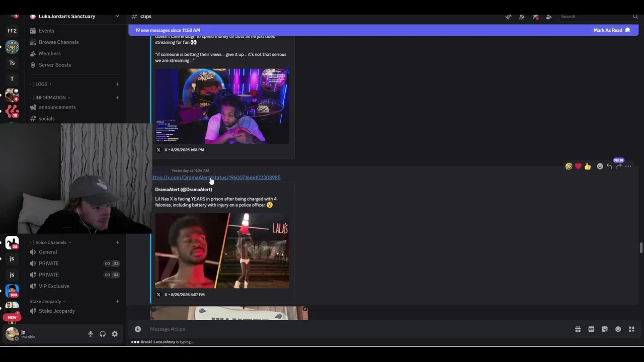Click the chat scrollbar thumb
This screenshot has width=644, height=362.
641,248
